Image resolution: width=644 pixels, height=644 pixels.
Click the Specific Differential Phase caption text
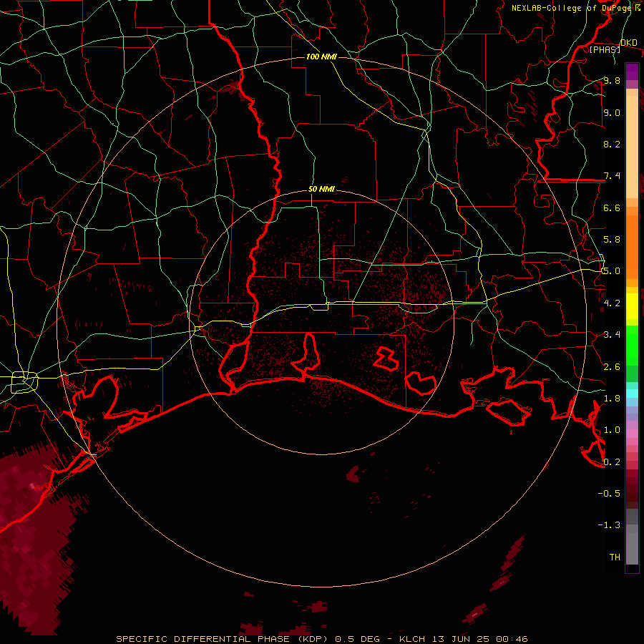pyautogui.click(x=321, y=639)
